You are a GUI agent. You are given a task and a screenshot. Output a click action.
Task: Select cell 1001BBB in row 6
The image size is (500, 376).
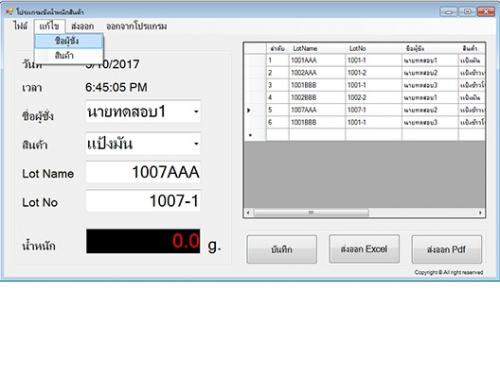[x=317, y=122]
